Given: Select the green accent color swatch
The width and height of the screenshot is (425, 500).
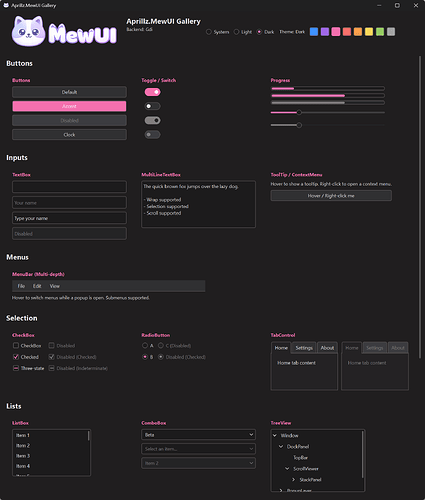Looking at the screenshot, I should point(380,32).
